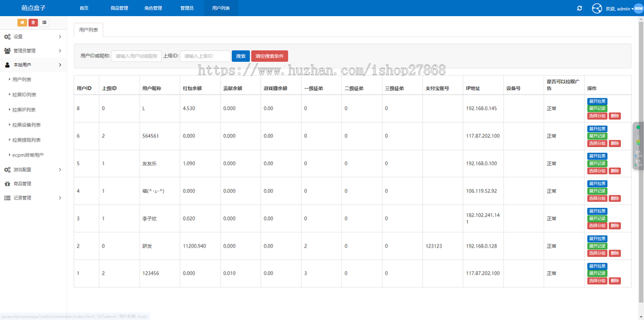Click the 30M badge in top corner

pyautogui.click(x=638, y=9)
